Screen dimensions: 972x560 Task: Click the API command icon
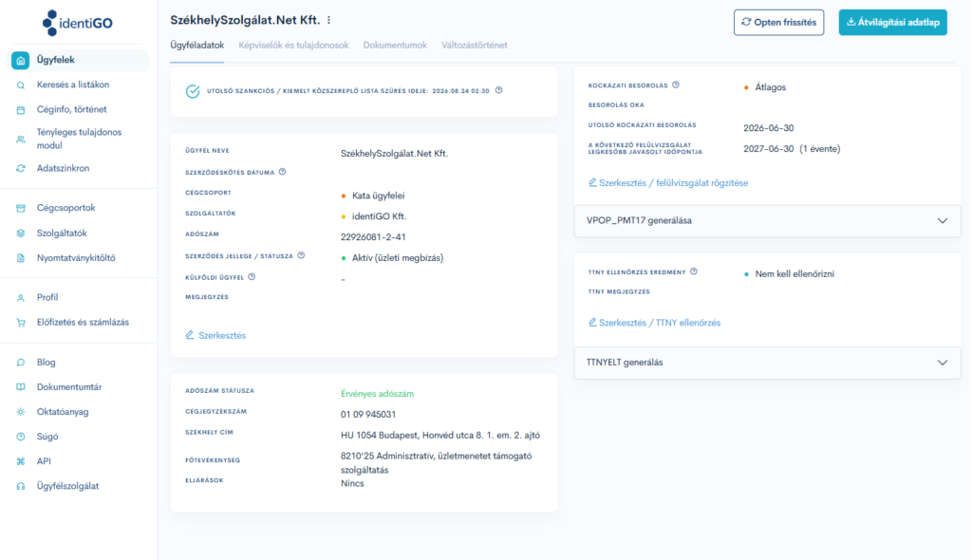click(21, 461)
